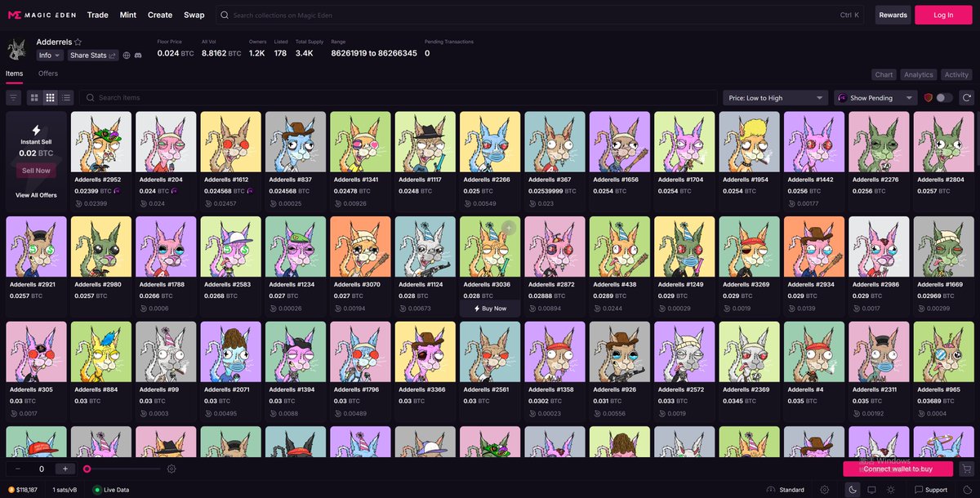Click the offer icon under Adderrells #2952

pos(78,203)
